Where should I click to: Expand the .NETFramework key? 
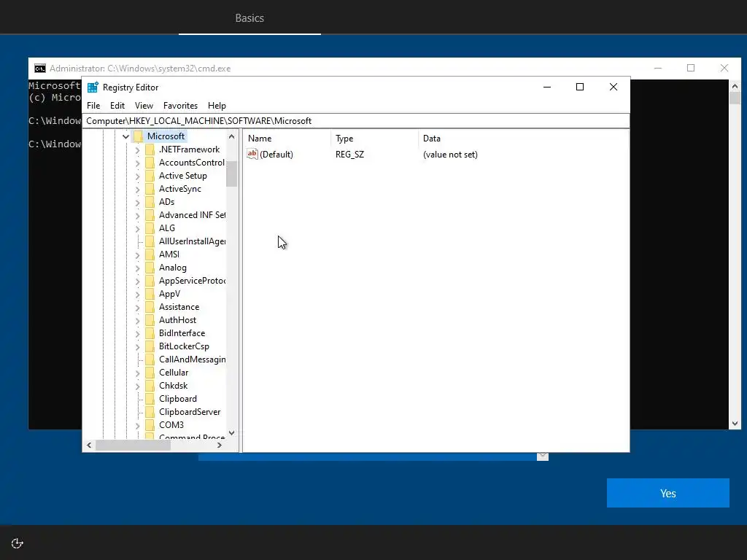coord(138,150)
